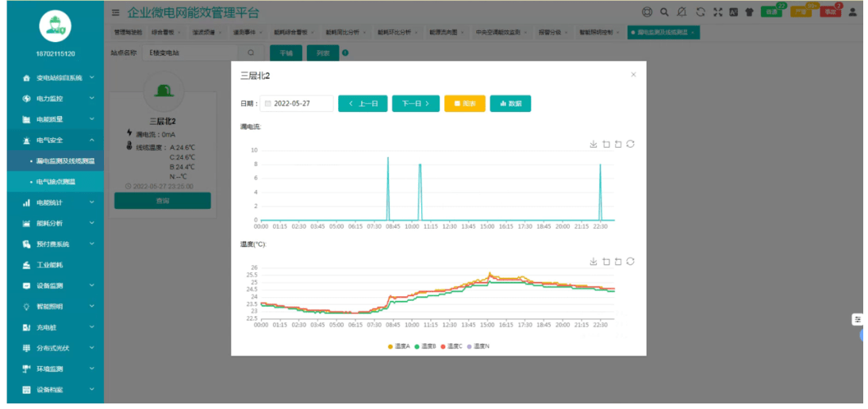Viewport: 868px width, 409px height.
Task: Open the user profile icon
Action: coord(852,12)
